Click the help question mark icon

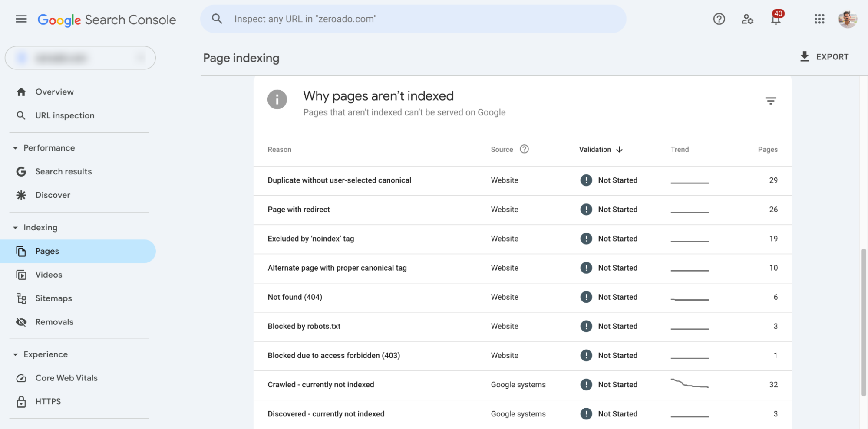(x=719, y=19)
